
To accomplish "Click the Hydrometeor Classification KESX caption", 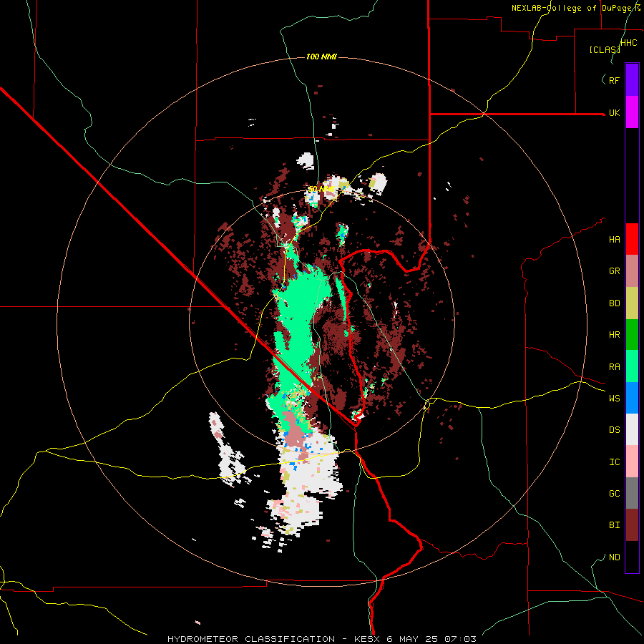I will pyautogui.click(x=322, y=639).
